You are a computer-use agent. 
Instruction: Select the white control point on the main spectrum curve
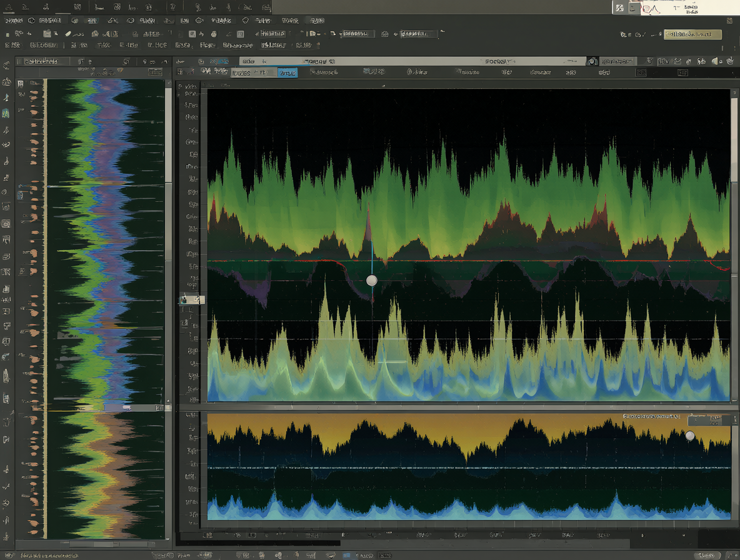(x=372, y=281)
